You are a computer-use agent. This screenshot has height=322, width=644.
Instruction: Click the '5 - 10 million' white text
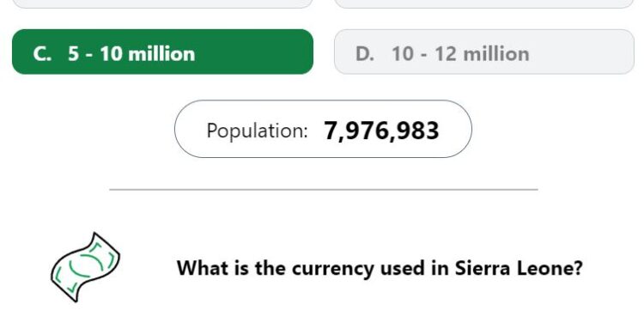coord(131,54)
